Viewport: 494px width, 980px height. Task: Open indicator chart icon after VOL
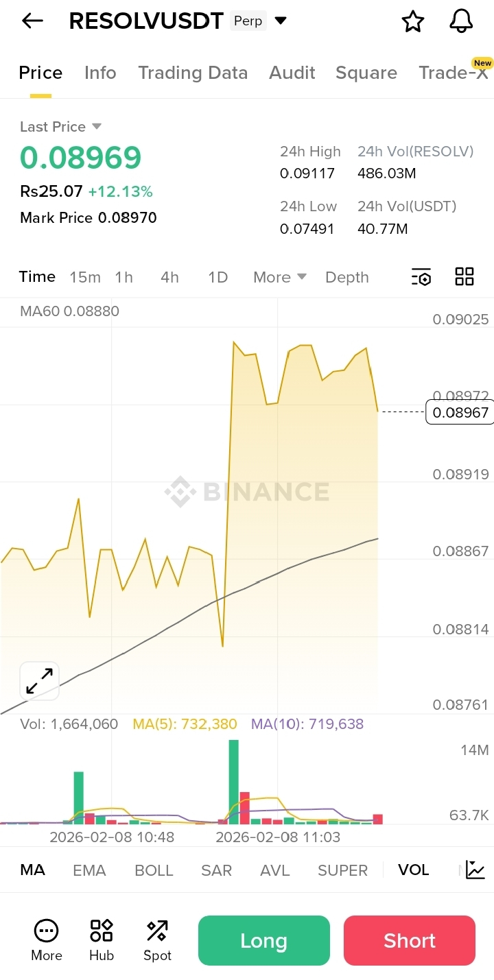click(x=475, y=870)
